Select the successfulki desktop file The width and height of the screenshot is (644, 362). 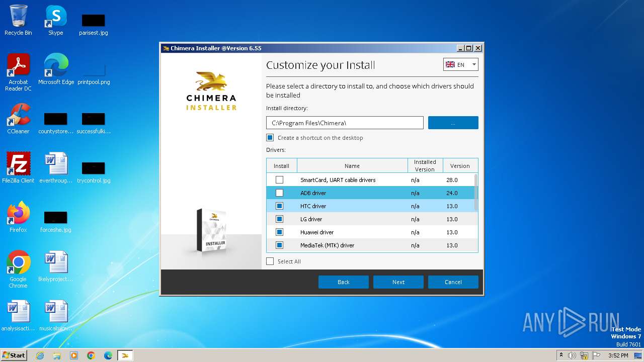click(x=94, y=123)
